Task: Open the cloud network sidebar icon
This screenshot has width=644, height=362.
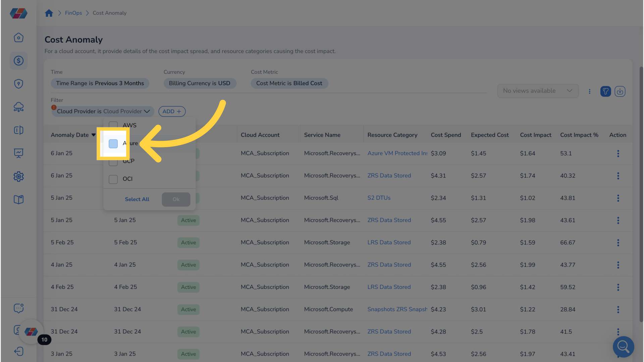Action: point(18,107)
